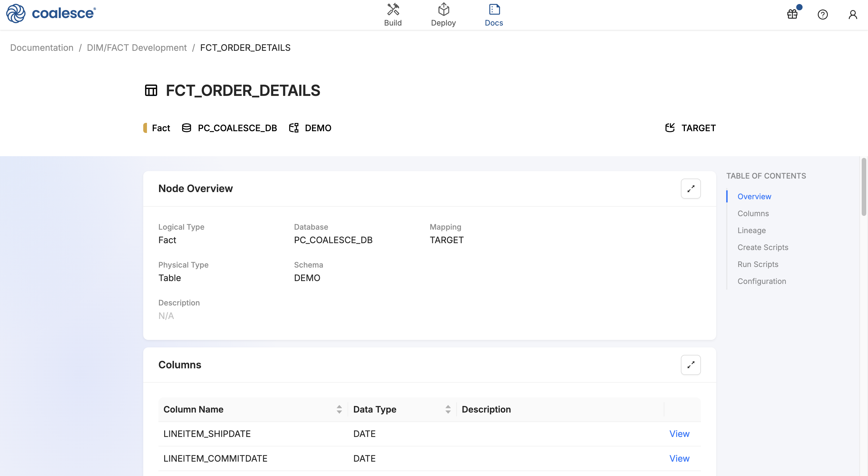Image resolution: width=868 pixels, height=476 pixels.
Task: Sort by Data Type
Action: [448, 409]
